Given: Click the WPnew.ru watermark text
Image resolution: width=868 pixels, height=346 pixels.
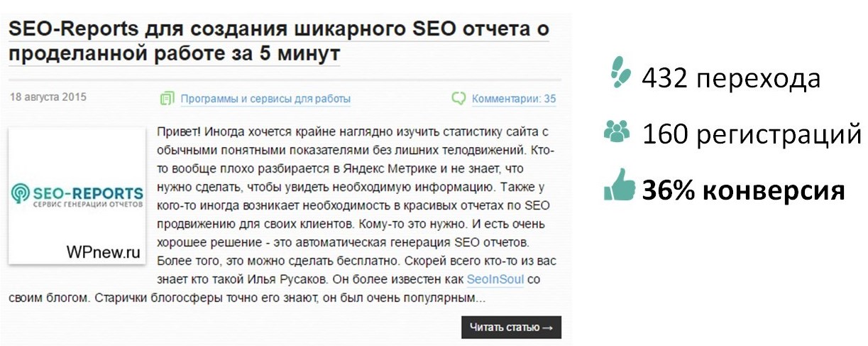Looking at the screenshot, I should click(x=103, y=252).
